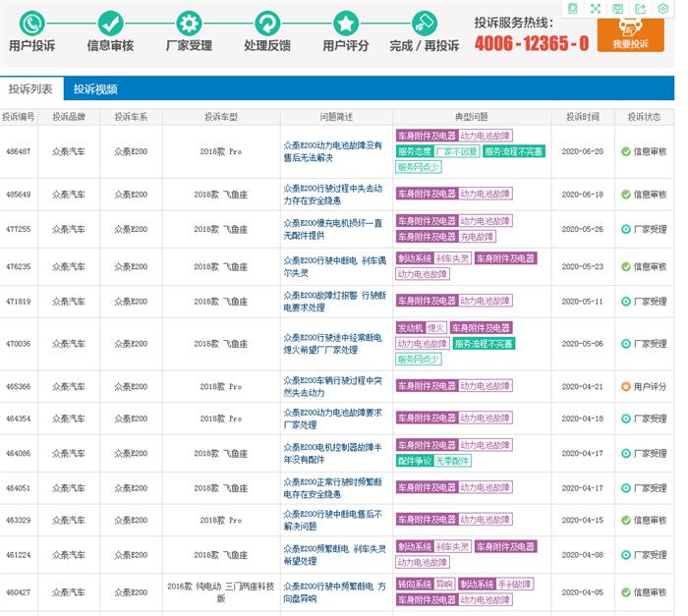Open complaint 众泰E200正常行驶时频繁断电
Screen dimensions: 688x616
[x=332, y=488]
